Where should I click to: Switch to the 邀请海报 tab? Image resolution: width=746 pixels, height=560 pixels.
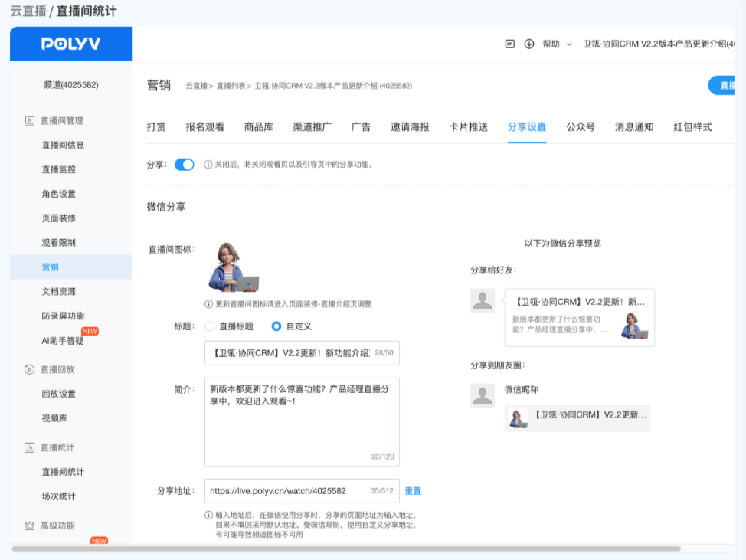[x=410, y=127]
